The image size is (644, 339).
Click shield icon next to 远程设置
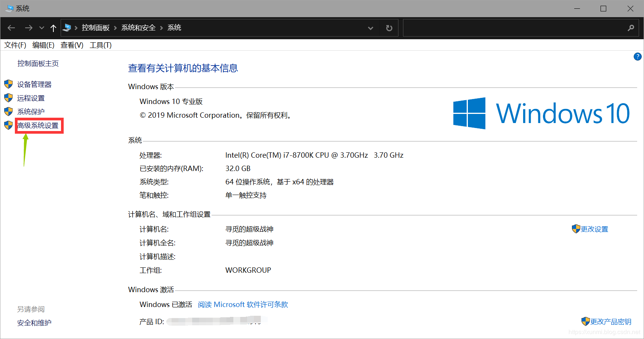coord(8,98)
